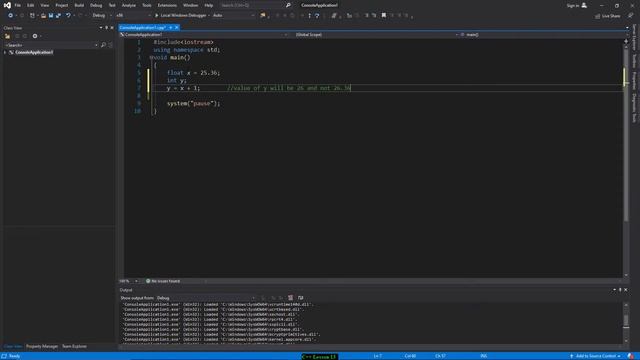Switch to the Property Manager tab
This screenshot has height=360, width=640.
click(42, 346)
